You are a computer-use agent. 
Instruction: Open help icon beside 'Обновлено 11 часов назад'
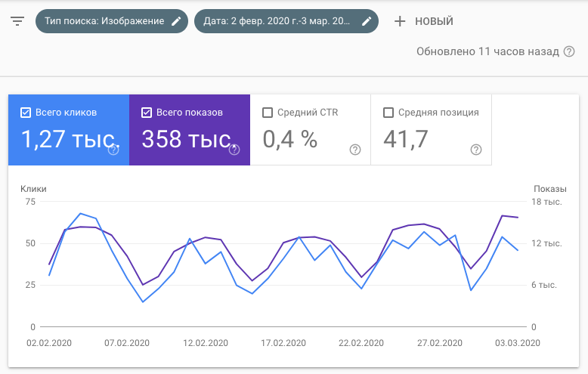(x=569, y=51)
